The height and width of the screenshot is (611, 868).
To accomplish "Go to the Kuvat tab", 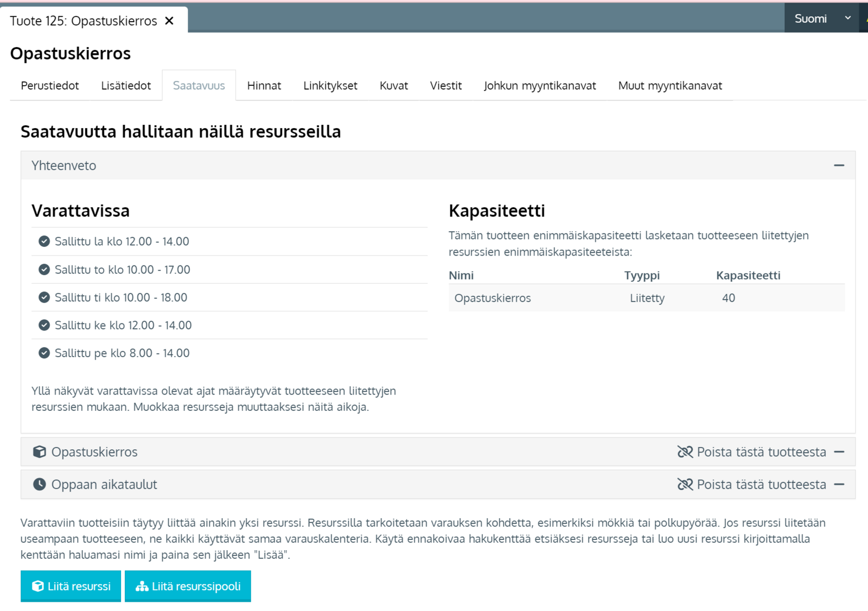I will (393, 86).
